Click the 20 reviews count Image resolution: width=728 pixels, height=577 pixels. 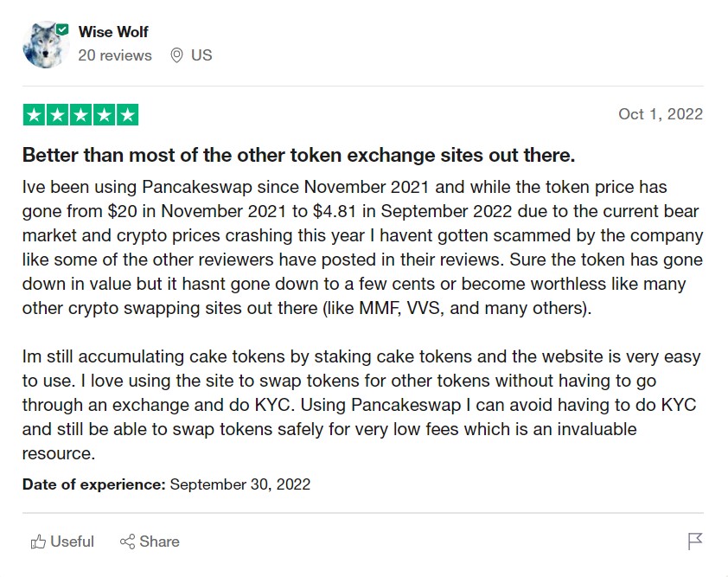pyautogui.click(x=115, y=55)
